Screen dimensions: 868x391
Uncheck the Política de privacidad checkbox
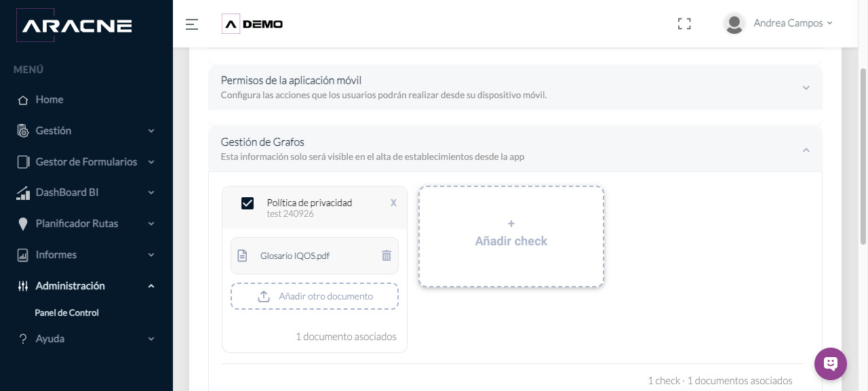tap(248, 203)
